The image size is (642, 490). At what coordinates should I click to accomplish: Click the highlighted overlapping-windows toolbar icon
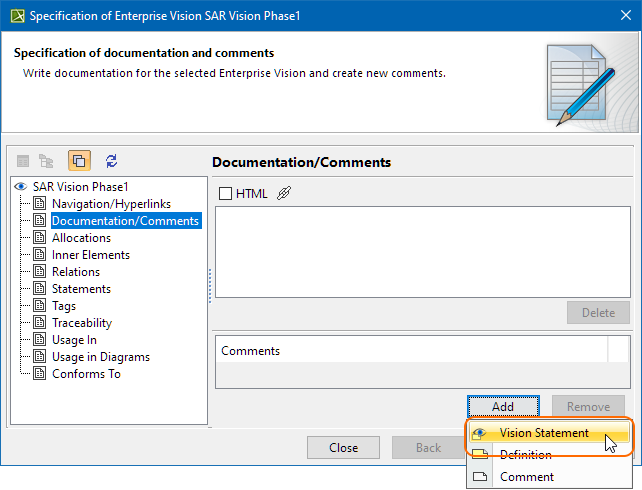pos(79,160)
